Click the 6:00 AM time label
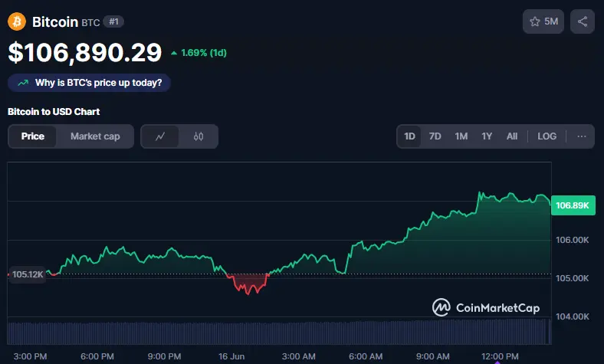604x364 pixels. coord(366,356)
